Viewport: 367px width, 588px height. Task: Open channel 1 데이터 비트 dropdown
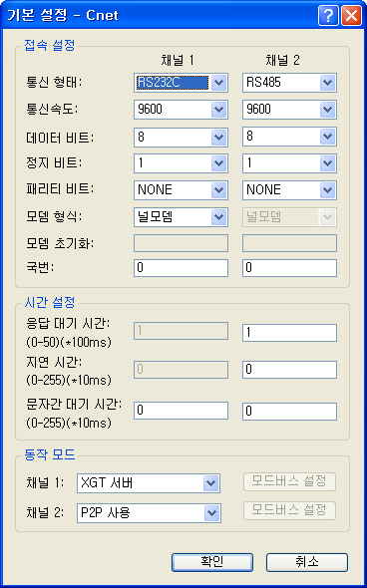181,137
